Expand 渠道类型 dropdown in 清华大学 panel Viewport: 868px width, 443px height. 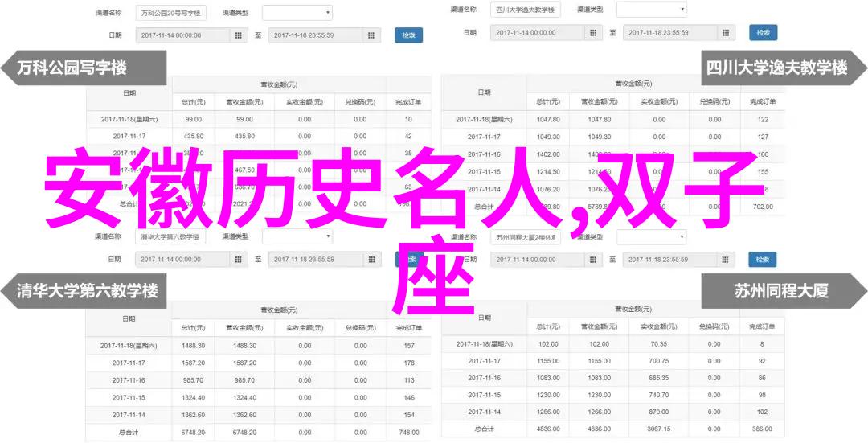[x=296, y=238]
